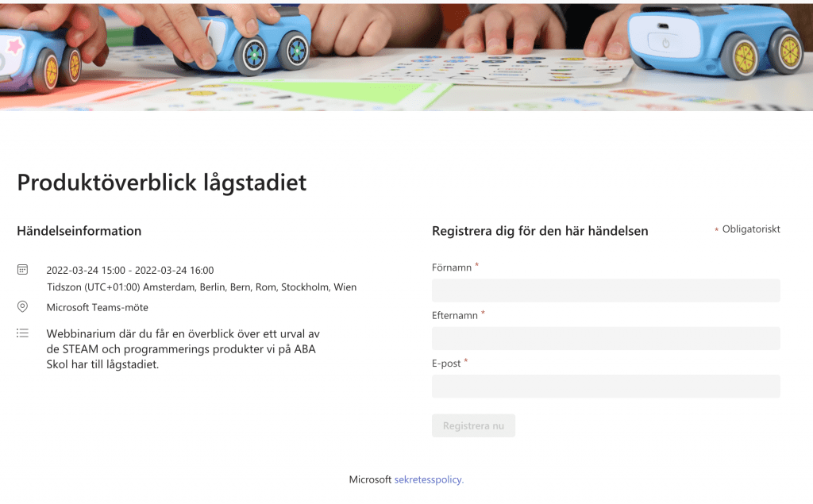Click the Efternamn field label
The width and height of the screenshot is (813, 504).
455,315
